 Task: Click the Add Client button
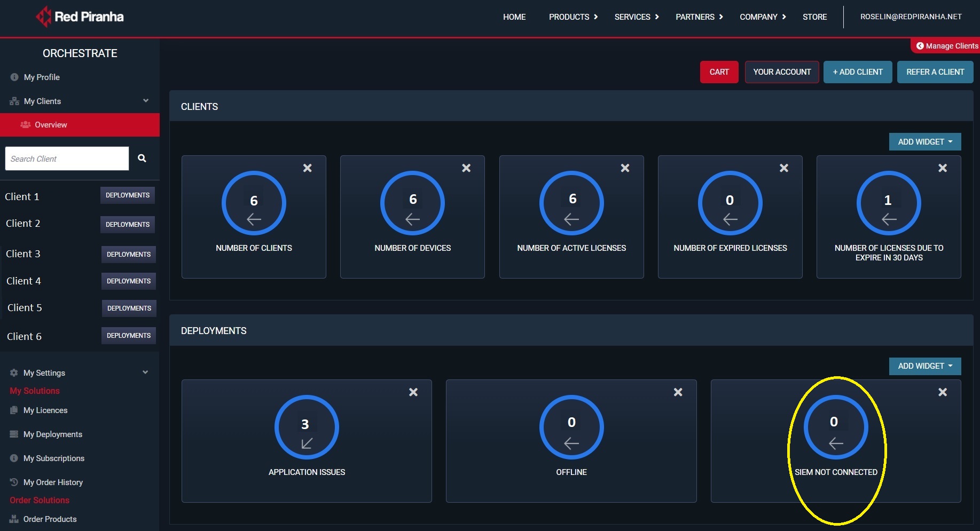click(858, 72)
